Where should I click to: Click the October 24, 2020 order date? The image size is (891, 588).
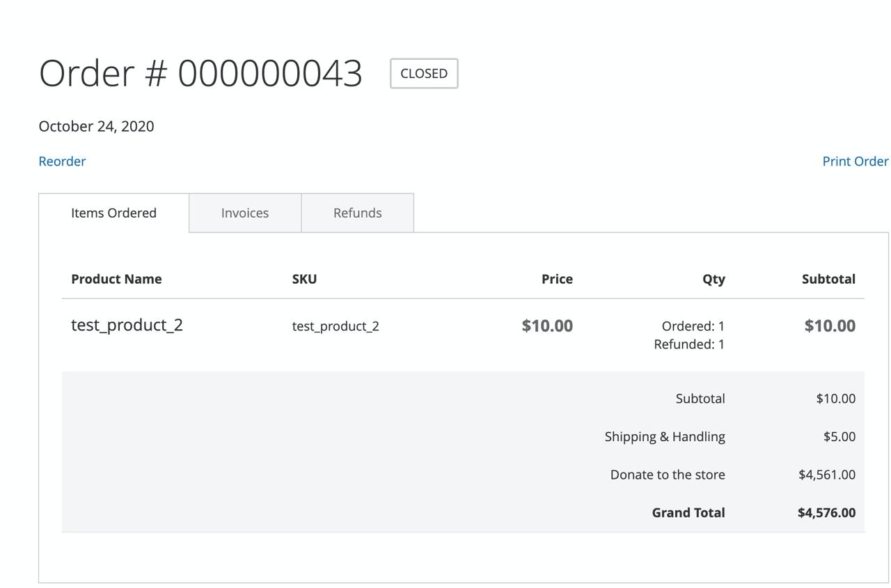point(96,127)
